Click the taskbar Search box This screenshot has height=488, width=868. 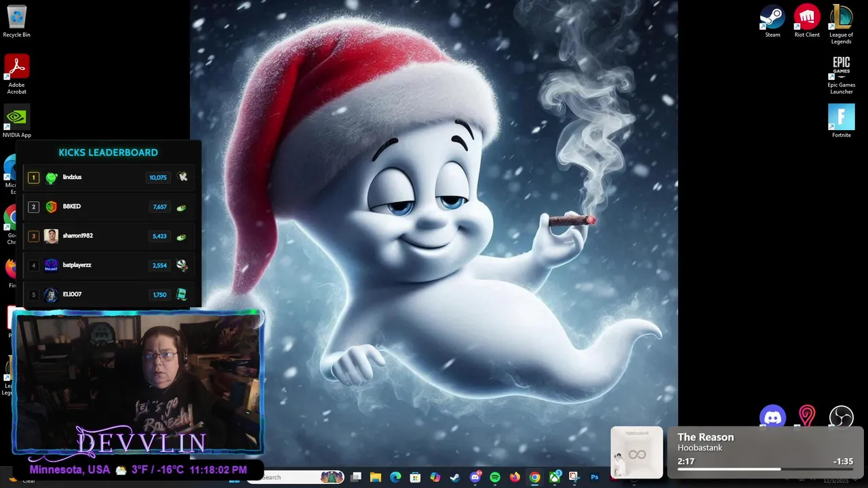pos(297,477)
